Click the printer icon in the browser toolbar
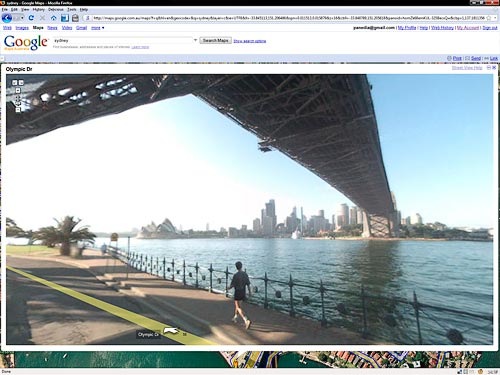The width and height of the screenshot is (500, 375). 76,18
